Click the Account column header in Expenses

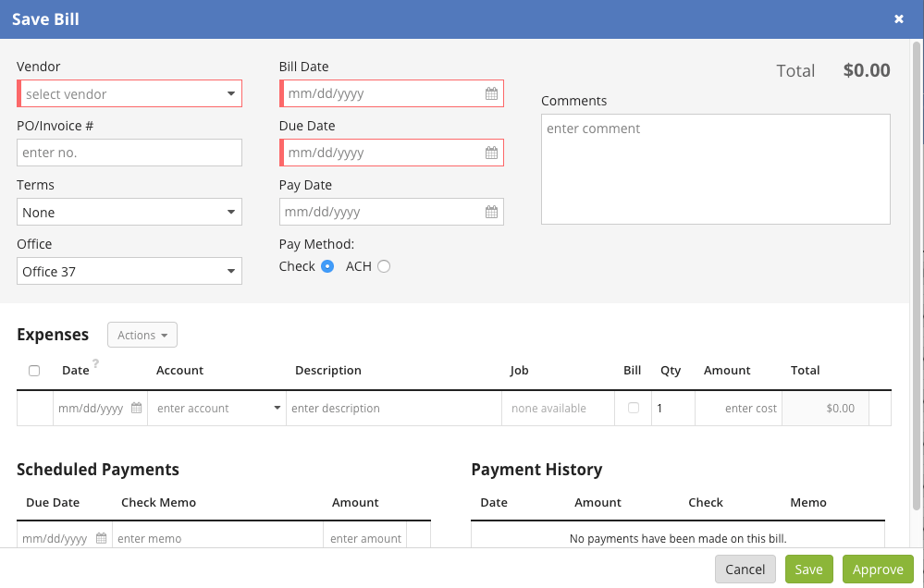click(x=179, y=371)
